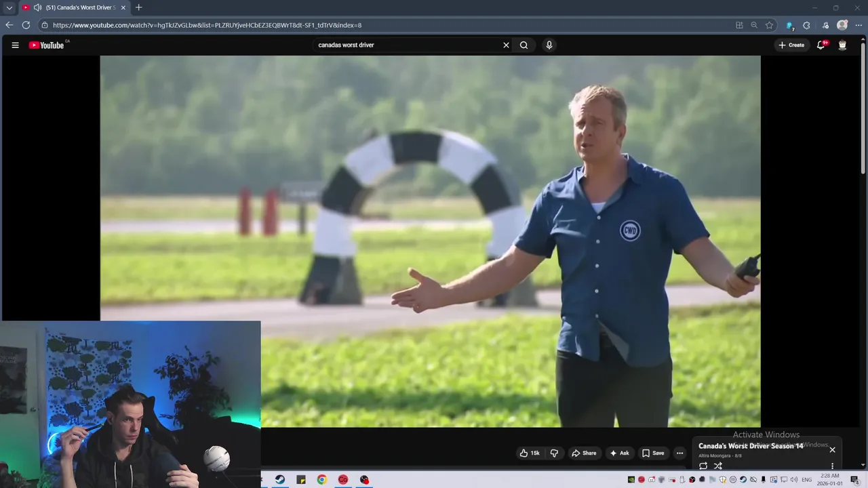Click the Steam system tray icon
This screenshot has height=488, width=868.
tap(743, 480)
